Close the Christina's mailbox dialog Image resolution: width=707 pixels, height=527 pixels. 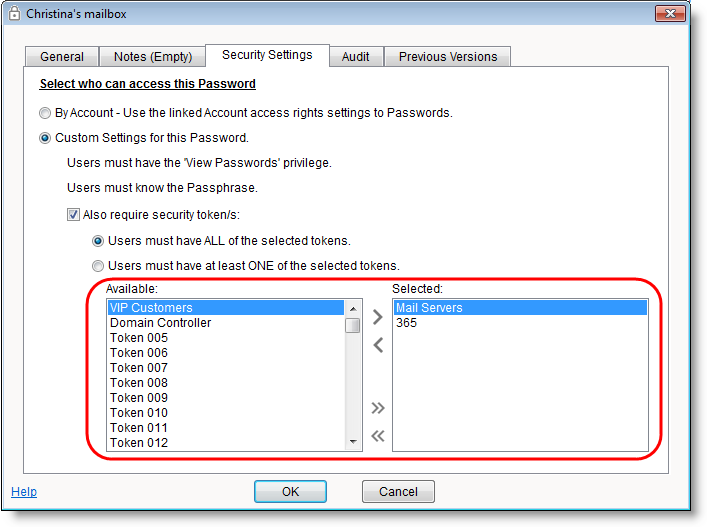coord(669,14)
